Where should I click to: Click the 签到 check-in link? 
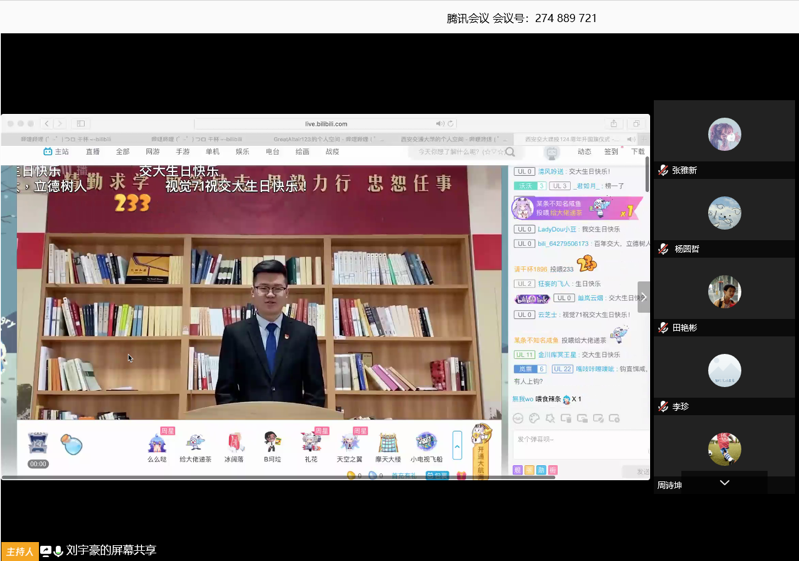(611, 152)
